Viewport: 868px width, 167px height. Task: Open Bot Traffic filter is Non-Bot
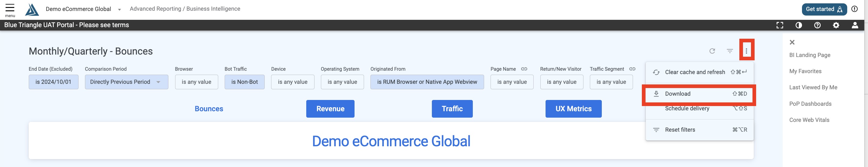pyautogui.click(x=244, y=82)
